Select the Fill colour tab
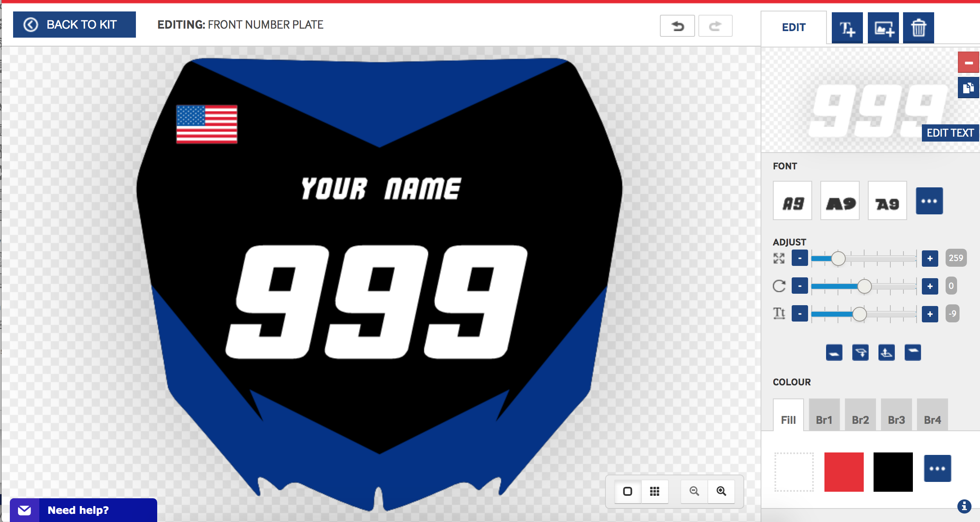This screenshot has width=980, height=522. coord(788,419)
